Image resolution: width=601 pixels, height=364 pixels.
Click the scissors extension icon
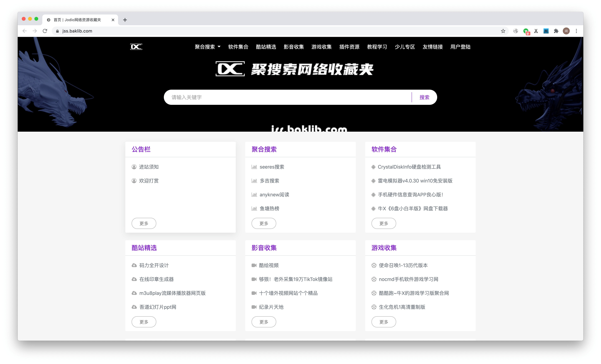click(536, 31)
